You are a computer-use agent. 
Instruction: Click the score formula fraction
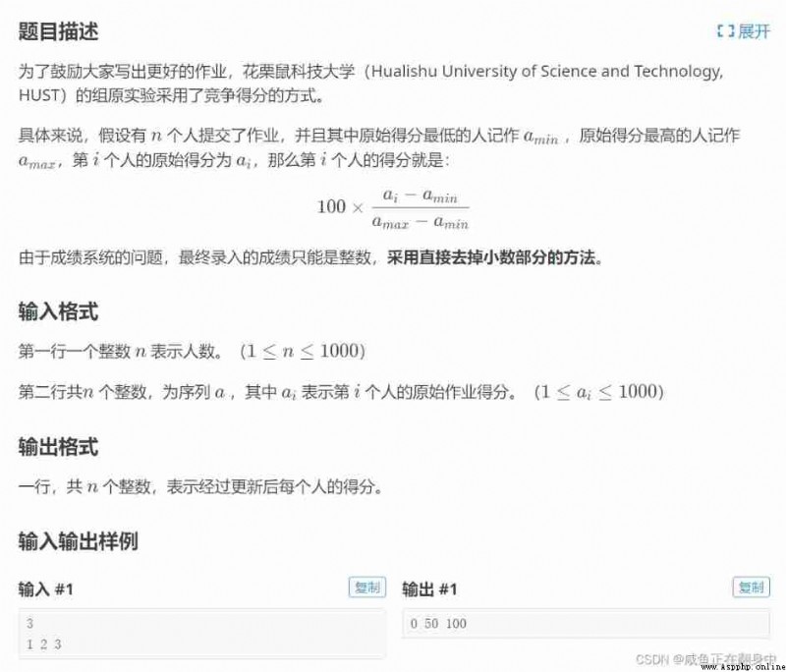(421, 207)
